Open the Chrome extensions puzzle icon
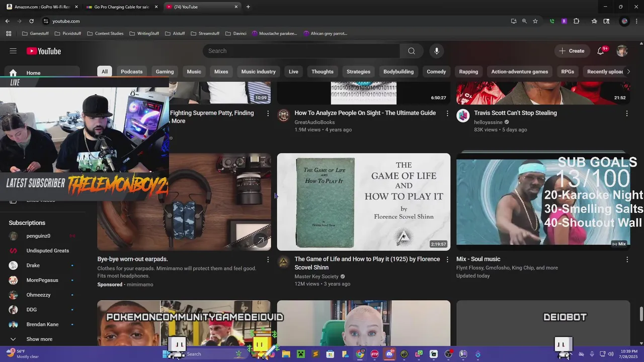Screen dimensions: 644x362 (x=577, y=21)
